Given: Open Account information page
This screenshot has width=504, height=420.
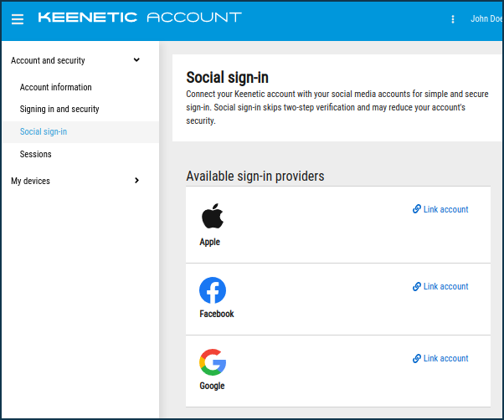Looking at the screenshot, I should 56,87.
